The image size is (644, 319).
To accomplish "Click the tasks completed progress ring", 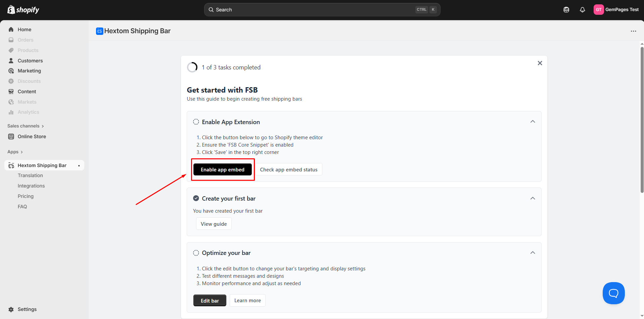I will (x=192, y=67).
